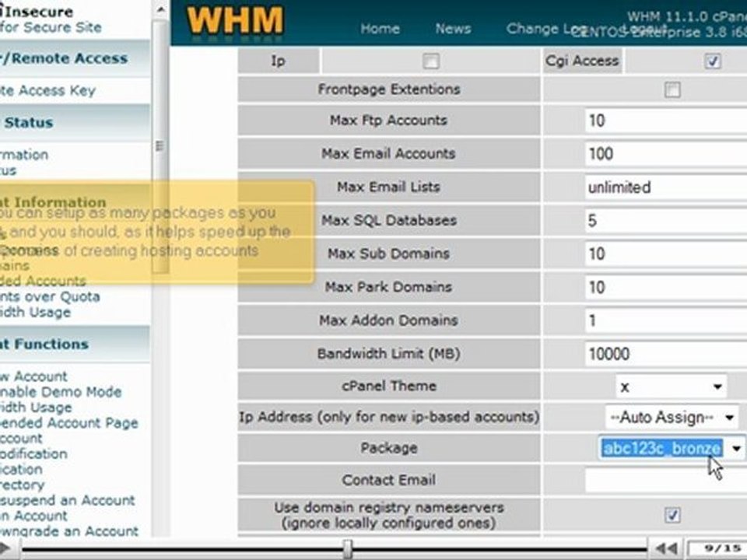
Task: Click the video progress slider handle
Action: click(x=349, y=549)
